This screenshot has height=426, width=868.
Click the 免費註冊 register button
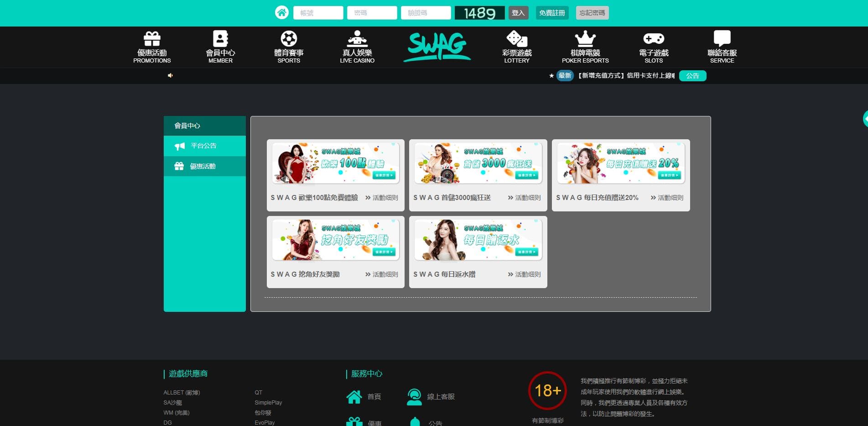tap(552, 13)
